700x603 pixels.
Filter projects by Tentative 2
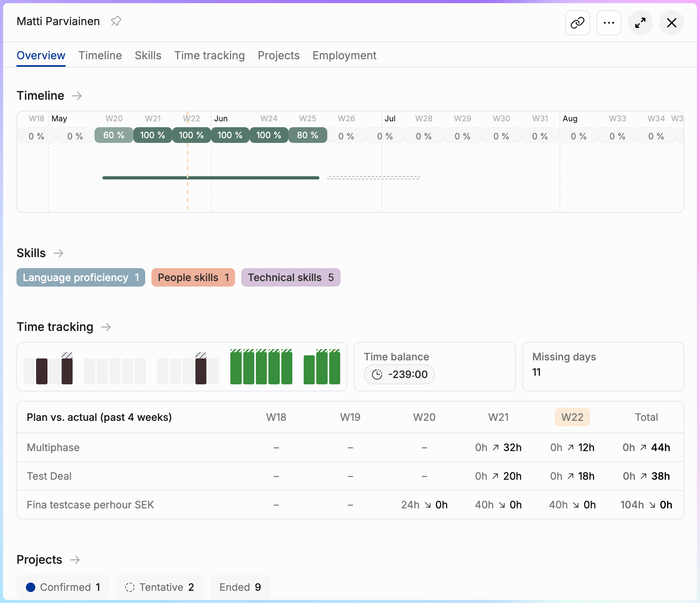160,587
